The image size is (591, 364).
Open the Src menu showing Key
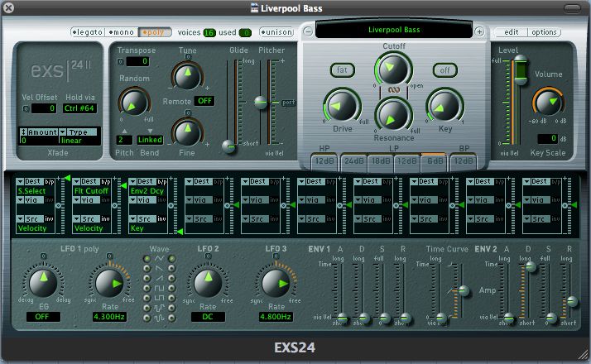[x=143, y=218]
